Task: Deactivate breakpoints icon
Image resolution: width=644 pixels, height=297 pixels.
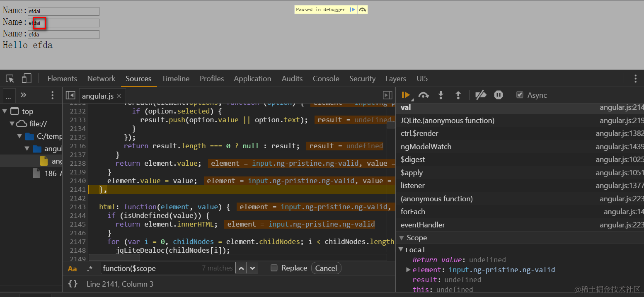Action: tap(481, 95)
